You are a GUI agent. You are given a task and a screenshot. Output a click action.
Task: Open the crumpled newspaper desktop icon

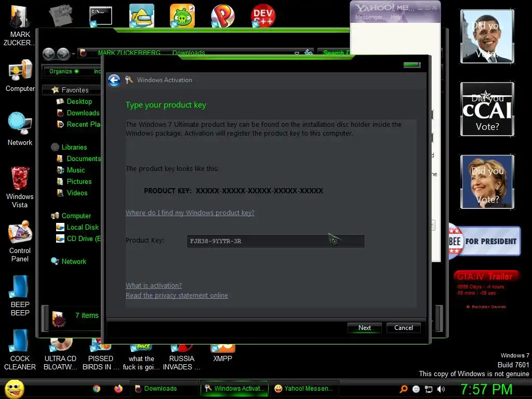(60, 15)
